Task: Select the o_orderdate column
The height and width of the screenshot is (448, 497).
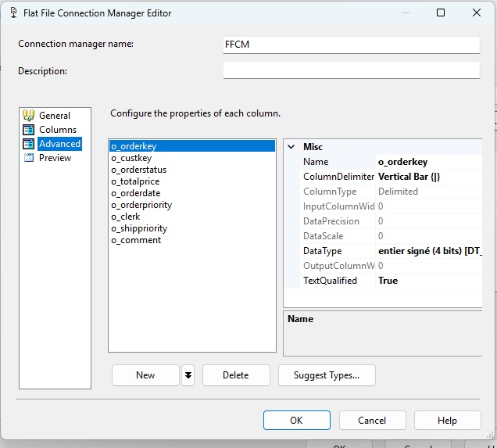Action: tap(192, 193)
